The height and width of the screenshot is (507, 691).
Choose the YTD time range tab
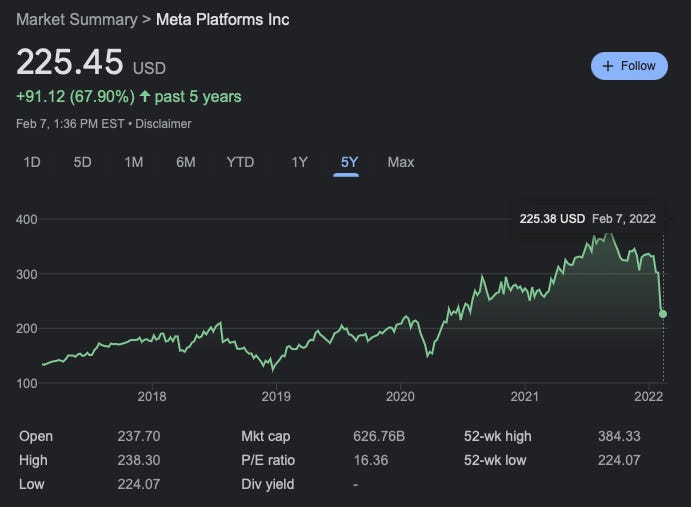click(x=240, y=162)
